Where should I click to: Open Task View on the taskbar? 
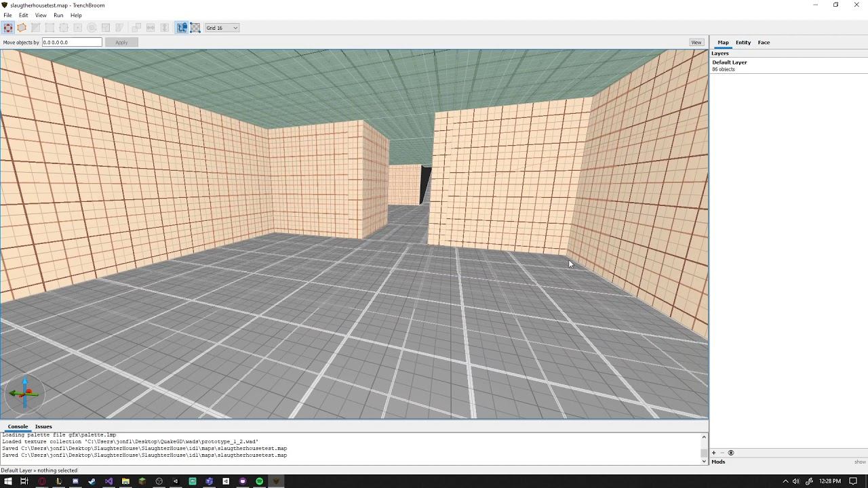(24, 481)
